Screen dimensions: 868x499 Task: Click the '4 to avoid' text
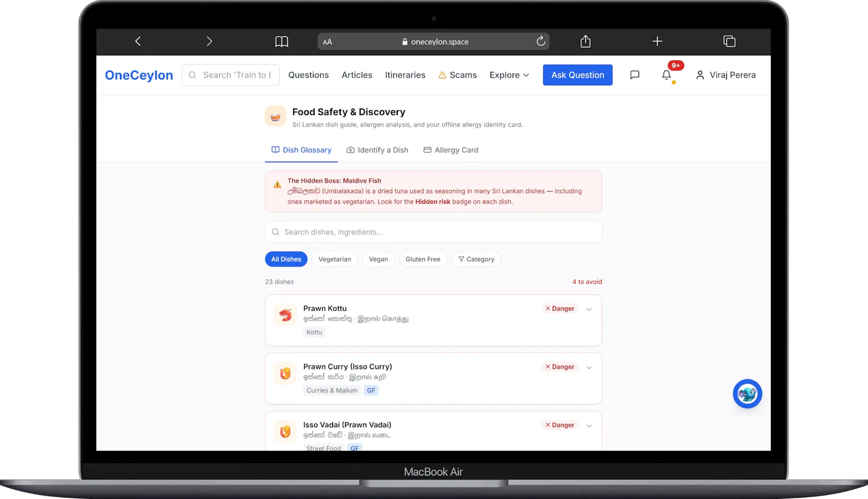[x=587, y=282]
